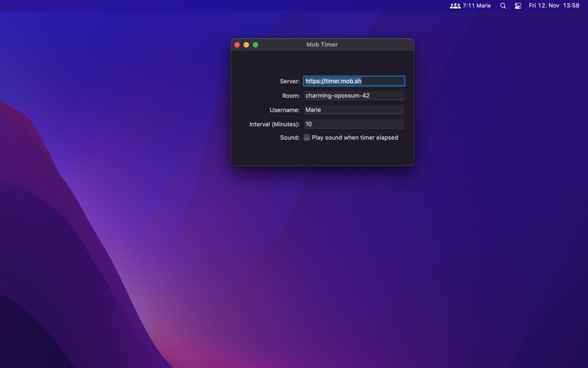Open the Mob Timer menu bar item
Viewport: 588px width, 368px height.
tap(470, 6)
